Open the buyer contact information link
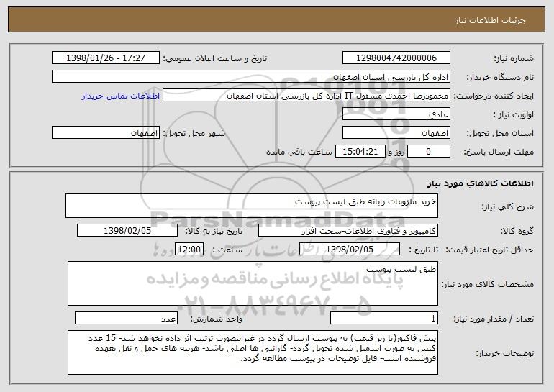554x392 pixels. coord(121,96)
